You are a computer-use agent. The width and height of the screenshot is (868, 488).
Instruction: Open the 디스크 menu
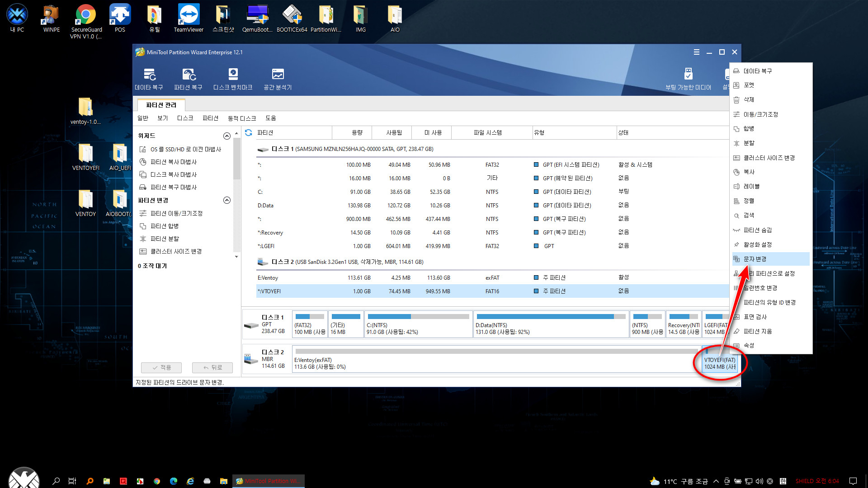coord(185,118)
